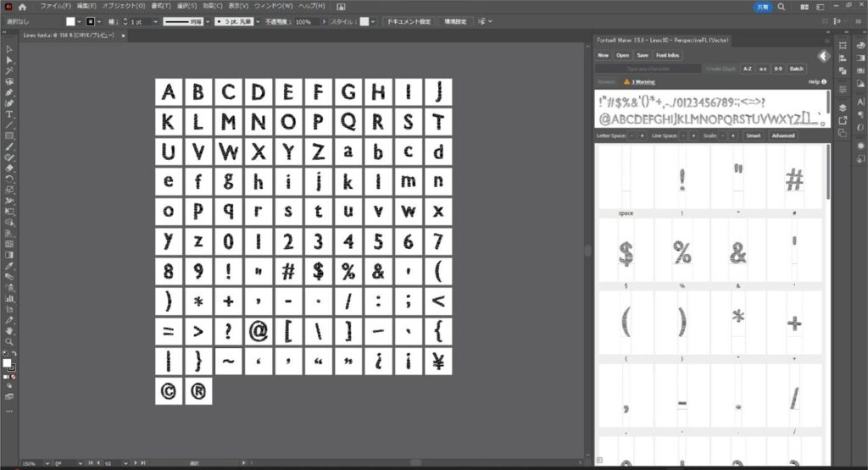Decrease Letter Space with minus

pyautogui.click(x=632, y=135)
